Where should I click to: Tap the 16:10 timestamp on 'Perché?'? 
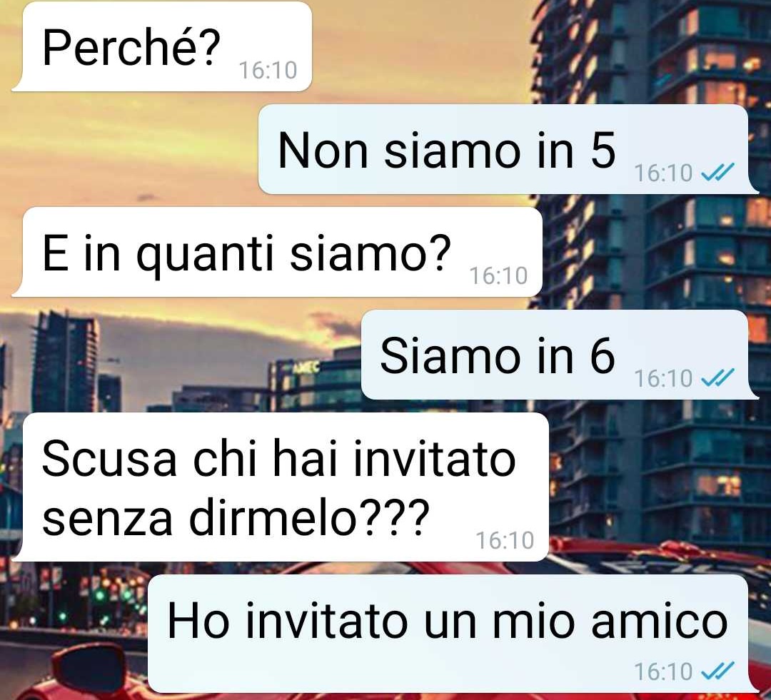pos(268,71)
